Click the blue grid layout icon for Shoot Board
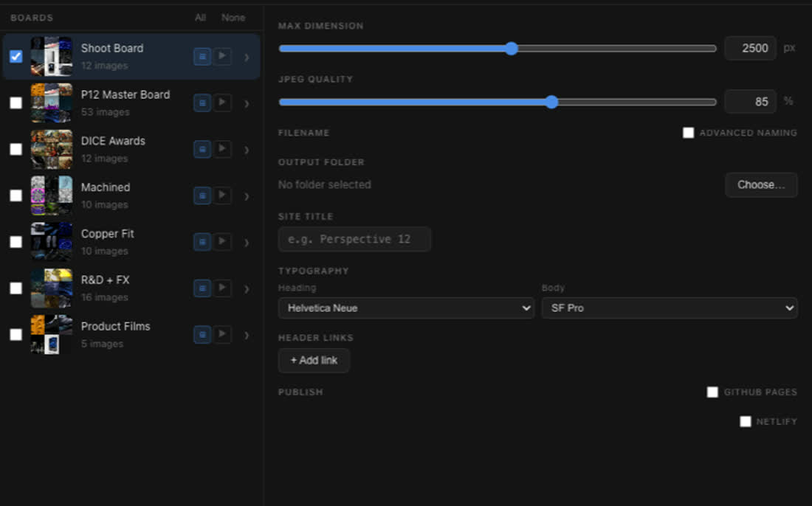 202,56
